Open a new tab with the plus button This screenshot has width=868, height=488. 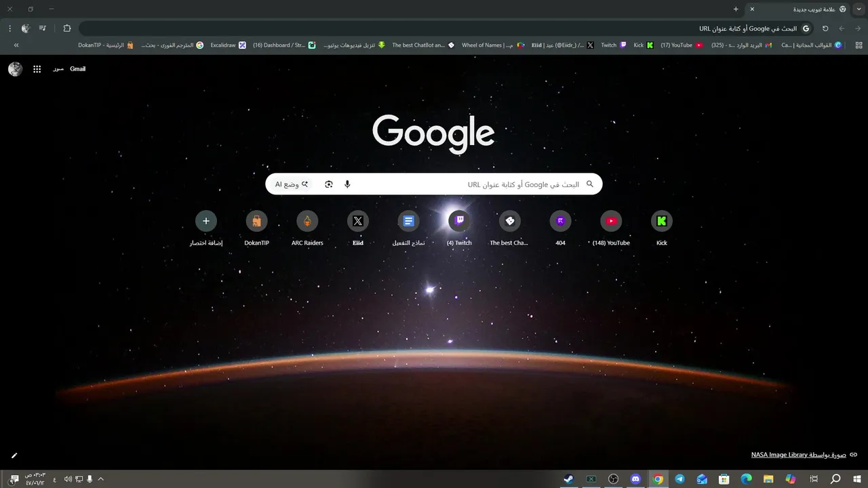tap(736, 9)
